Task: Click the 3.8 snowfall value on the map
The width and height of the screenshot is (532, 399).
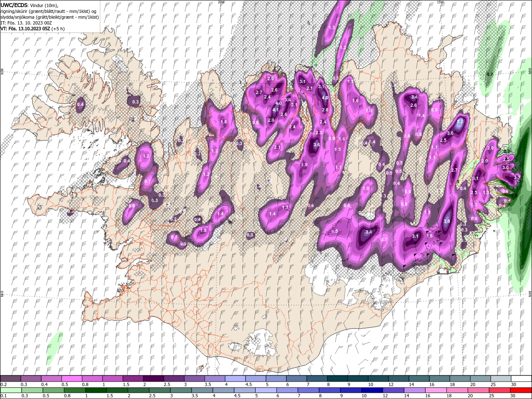Action: (x=447, y=222)
